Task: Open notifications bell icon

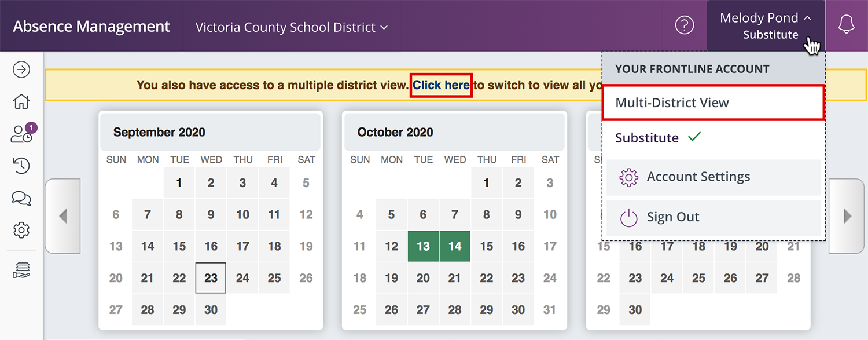Action: [x=847, y=25]
